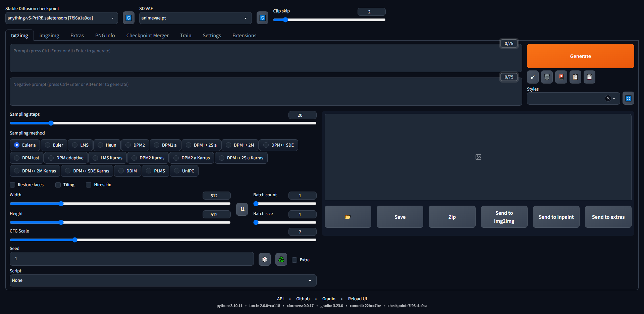Pick DPM++ 2M sampling method
The width and height of the screenshot is (644, 314).
pos(240,145)
